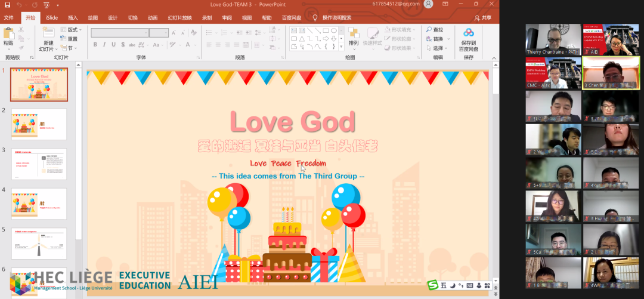Toggle Bold formatting
644x299 pixels.
click(x=95, y=44)
